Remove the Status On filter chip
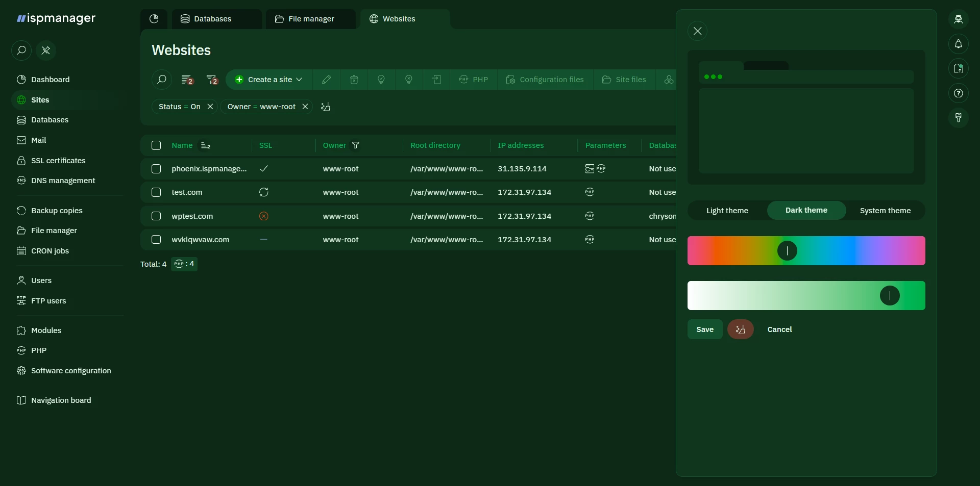The image size is (980, 486). 210,107
